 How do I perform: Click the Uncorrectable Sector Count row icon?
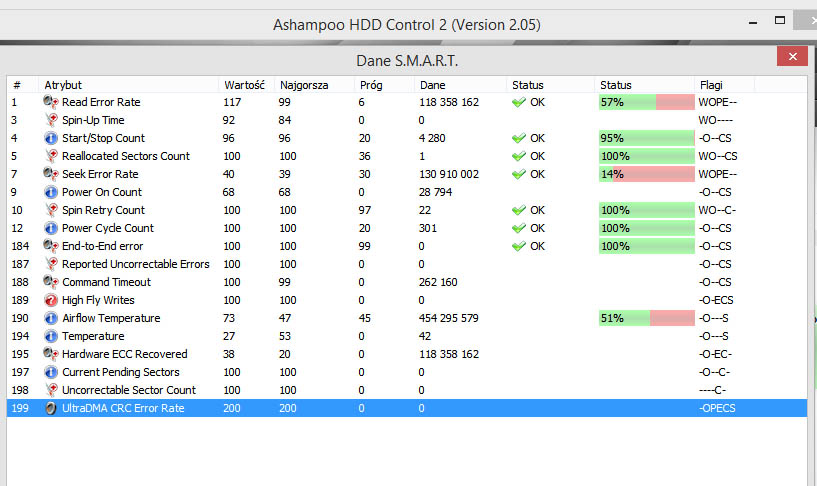pos(51,390)
